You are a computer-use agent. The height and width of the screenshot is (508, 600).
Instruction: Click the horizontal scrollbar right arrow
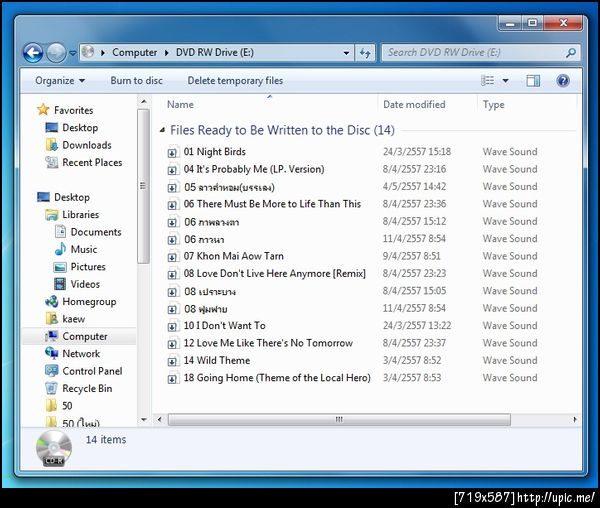tap(575, 420)
